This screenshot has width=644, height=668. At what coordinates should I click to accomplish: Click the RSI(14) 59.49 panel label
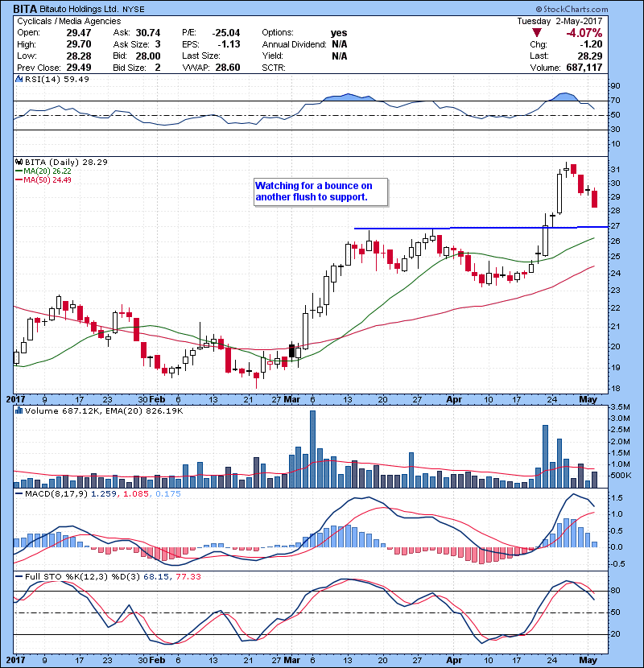coord(56,79)
